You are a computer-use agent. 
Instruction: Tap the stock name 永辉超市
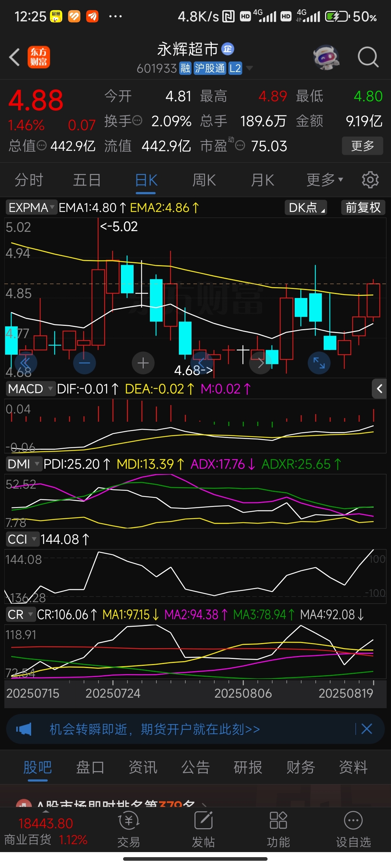188,49
